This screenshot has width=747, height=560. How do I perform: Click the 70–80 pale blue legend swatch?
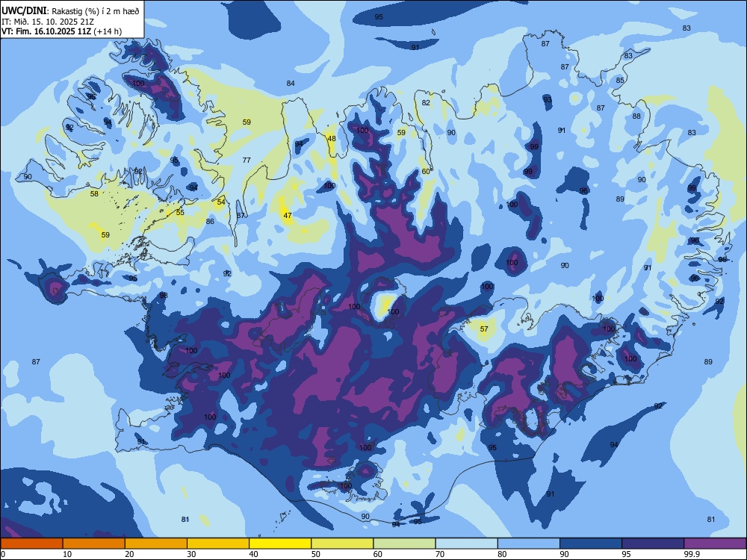click(466, 544)
